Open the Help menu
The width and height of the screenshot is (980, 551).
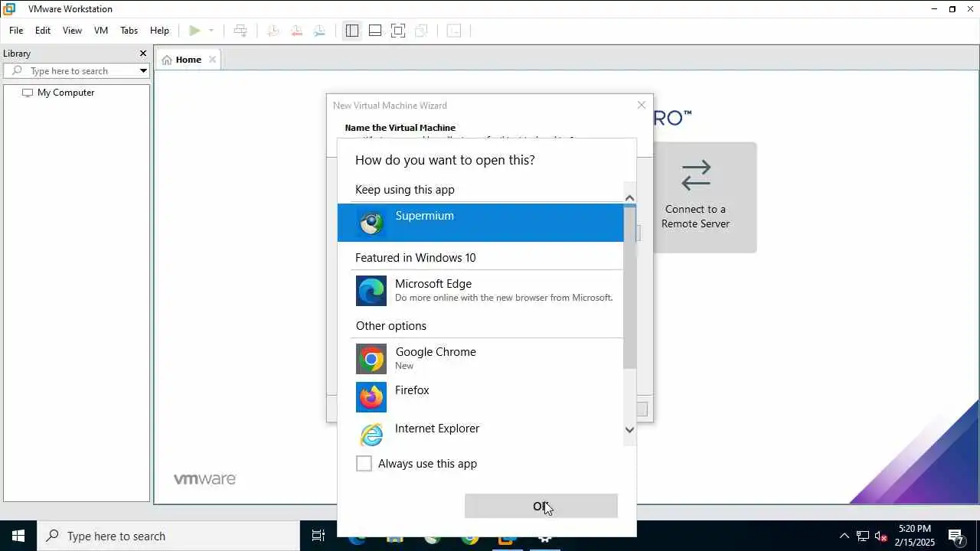pyautogui.click(x=159, y=31)
